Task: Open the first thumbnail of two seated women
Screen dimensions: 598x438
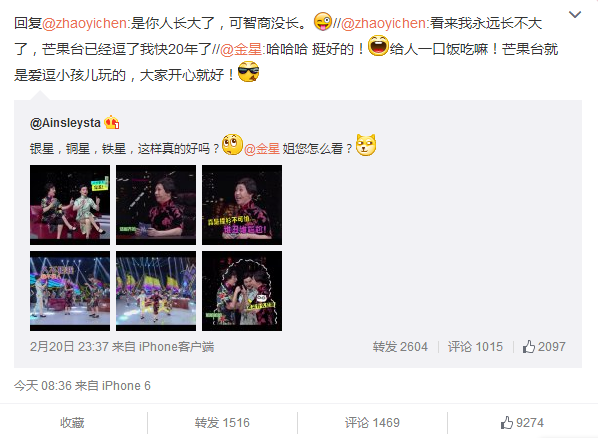Action: (70, 205)
